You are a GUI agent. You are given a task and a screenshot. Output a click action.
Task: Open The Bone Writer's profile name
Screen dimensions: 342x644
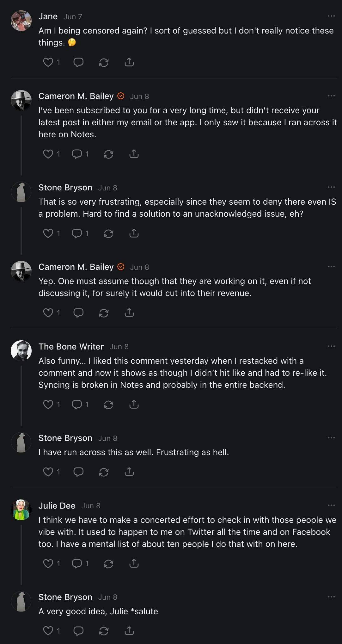pyautogui.click(x=71, y=347)
